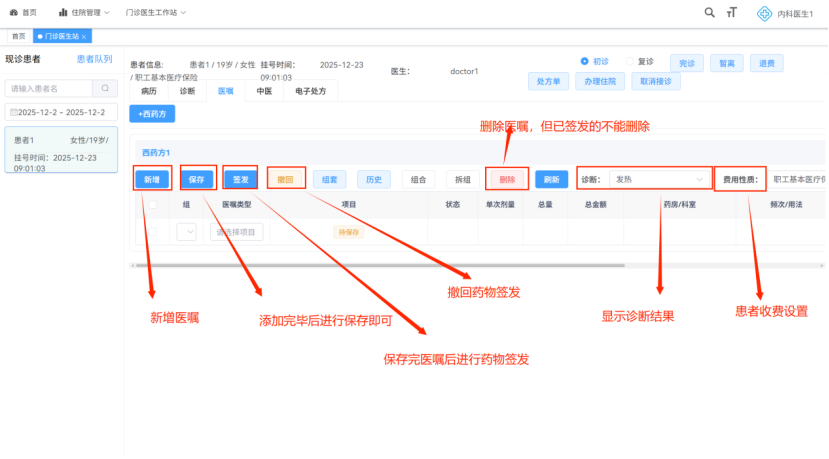
Task: Close the 门诊医生站 tab
Action: 84,37
